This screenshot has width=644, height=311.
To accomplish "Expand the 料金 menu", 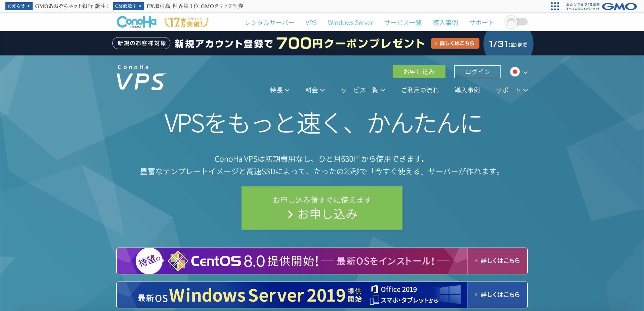I will (315, 90).
